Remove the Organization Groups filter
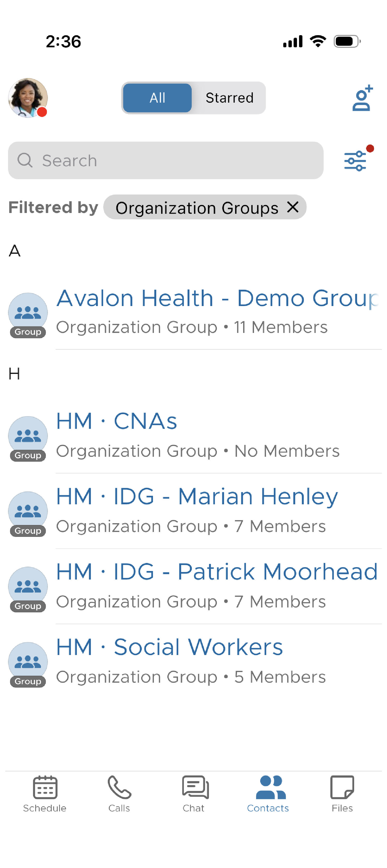This screenshot has height=868, width=387. [x=293, y=208]
